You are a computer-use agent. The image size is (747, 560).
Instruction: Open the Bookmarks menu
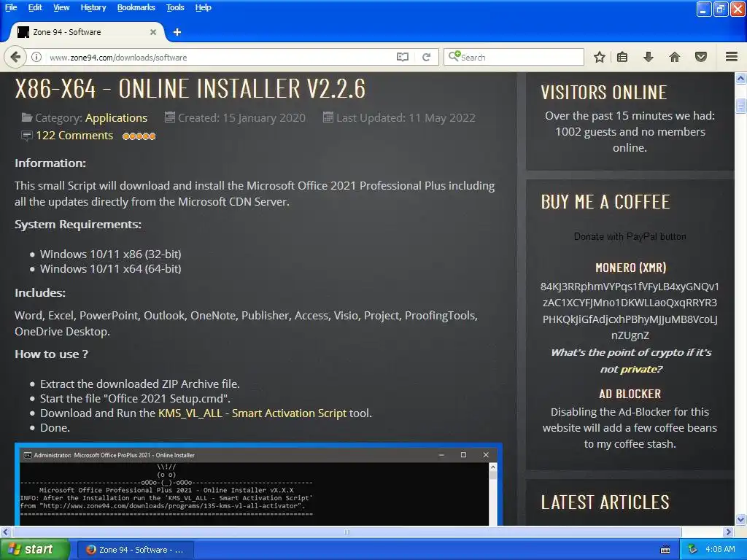[x=136, y=7]
